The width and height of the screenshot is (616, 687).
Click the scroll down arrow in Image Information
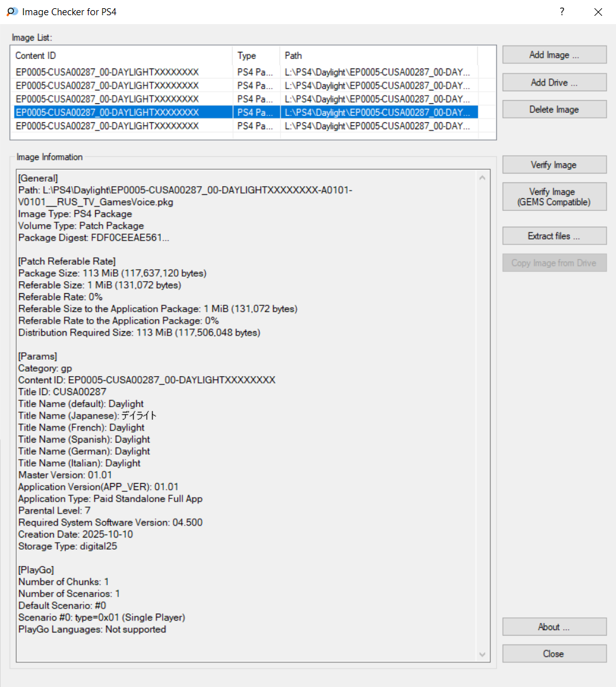coord(483,654)
